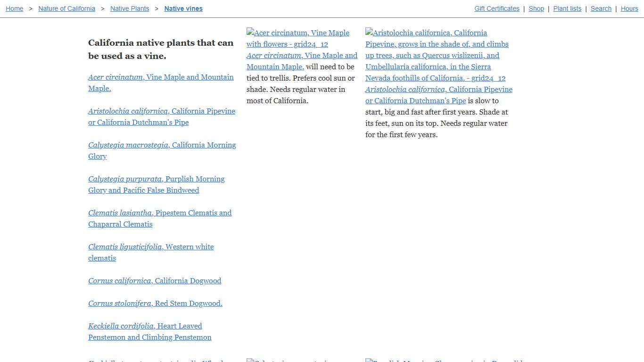
Task: View the Hours page link
Action: (629, 8)
